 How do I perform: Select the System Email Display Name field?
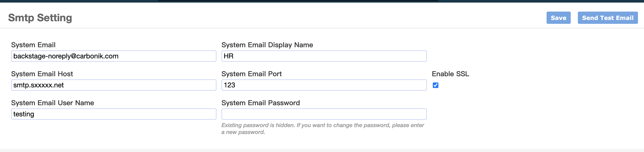pyautogui.click(x=324, y=56)
